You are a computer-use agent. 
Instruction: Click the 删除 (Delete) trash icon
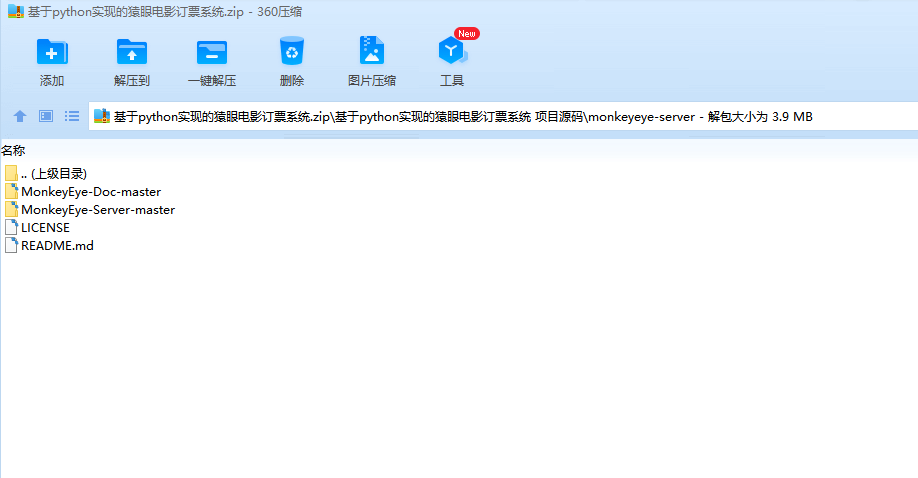(x=292, y=51)
